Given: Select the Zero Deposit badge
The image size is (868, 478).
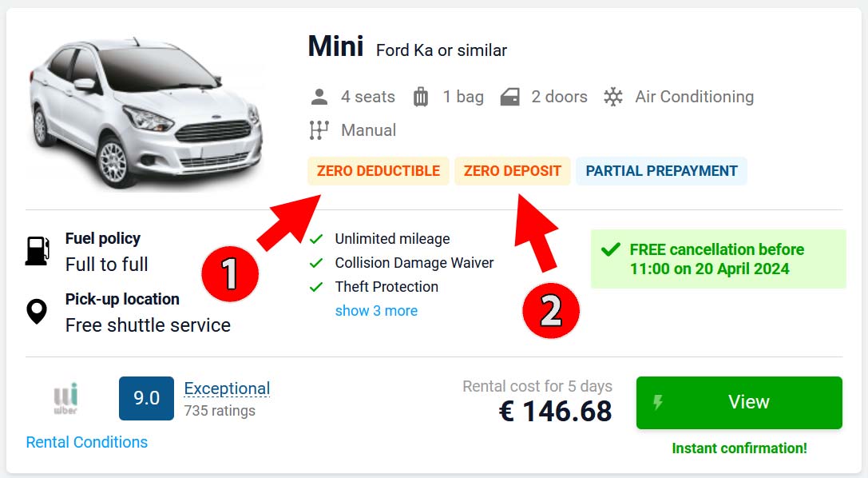Looking at the screenshot, I should [513, 171].
